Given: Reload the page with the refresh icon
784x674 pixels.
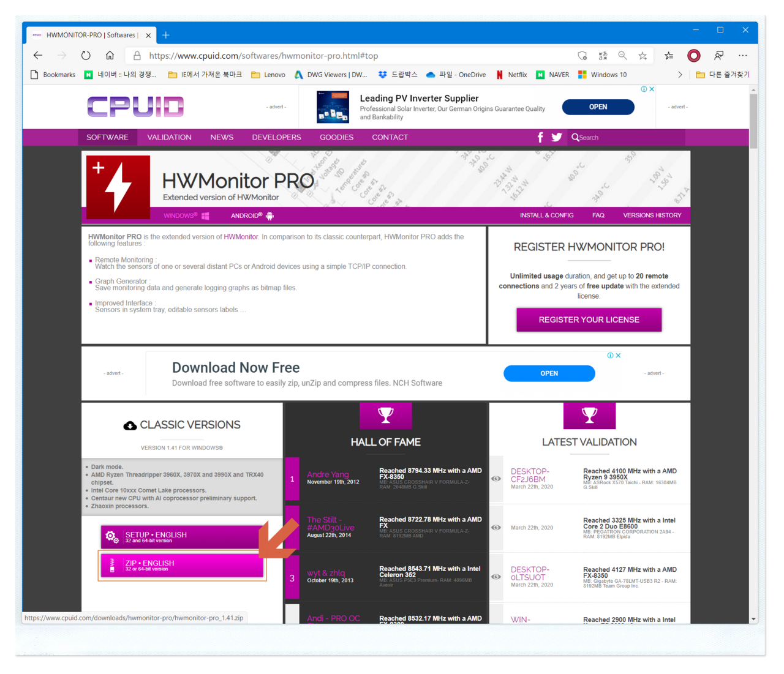Looking at the screenshot, I should pos(86,56).
